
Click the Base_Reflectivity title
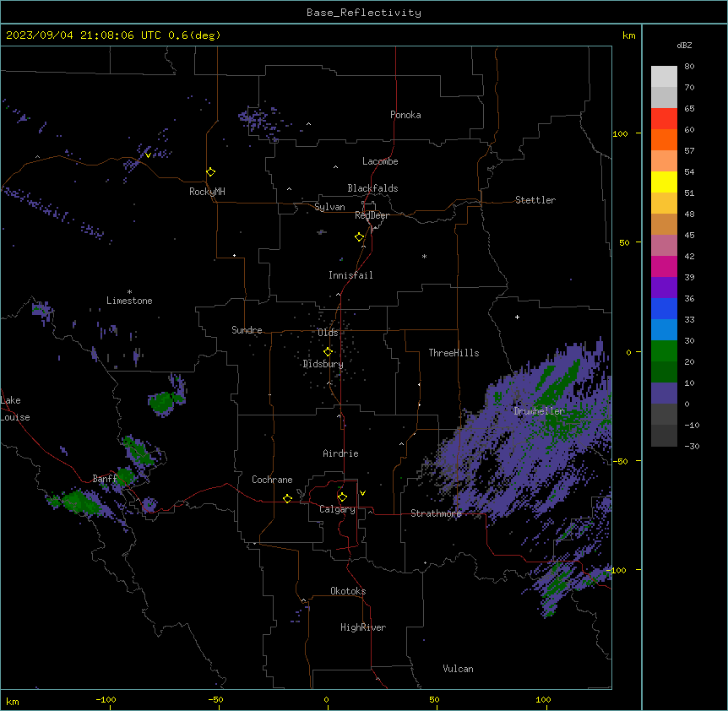pos(364,13)
